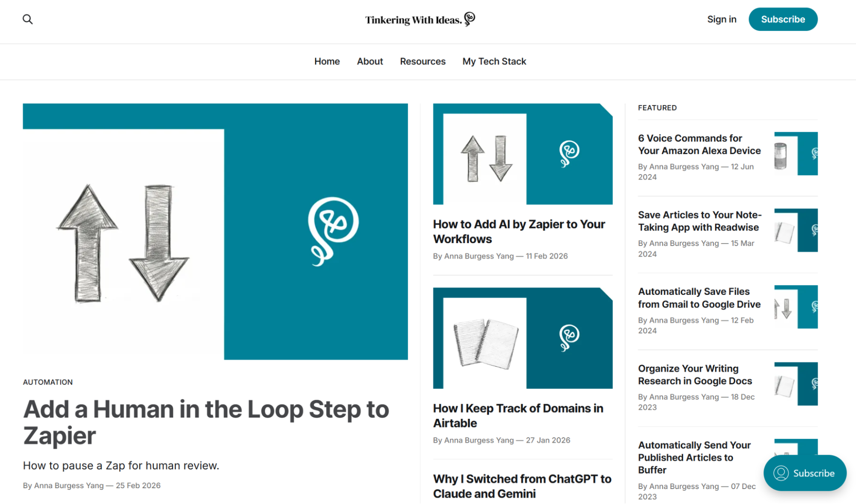Open the My Tech Stack page
The width and height of the screenshot is (856, 504).
click(x=494, y=61)
